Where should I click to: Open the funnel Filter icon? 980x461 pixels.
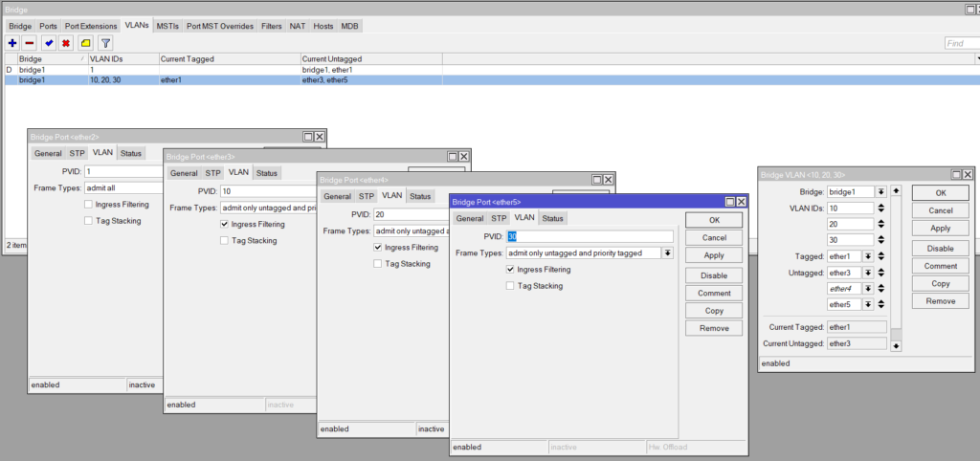click(106, 43)
